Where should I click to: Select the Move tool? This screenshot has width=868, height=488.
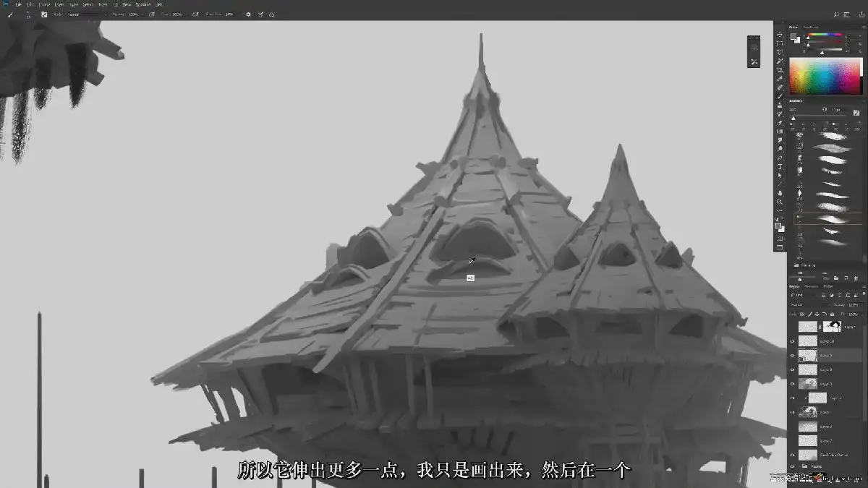point(780,35)
